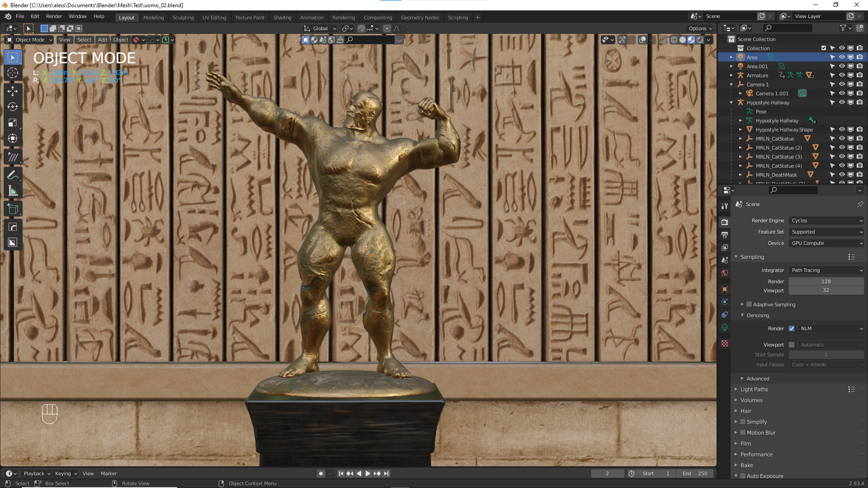Click the Render samples field showing 128
The image size is (868, 488).
(826, 282)
